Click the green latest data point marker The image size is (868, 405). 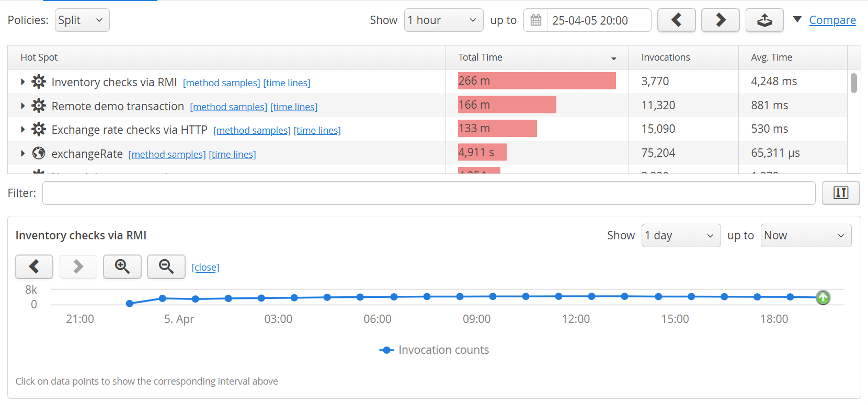click(x=823, y=297)
